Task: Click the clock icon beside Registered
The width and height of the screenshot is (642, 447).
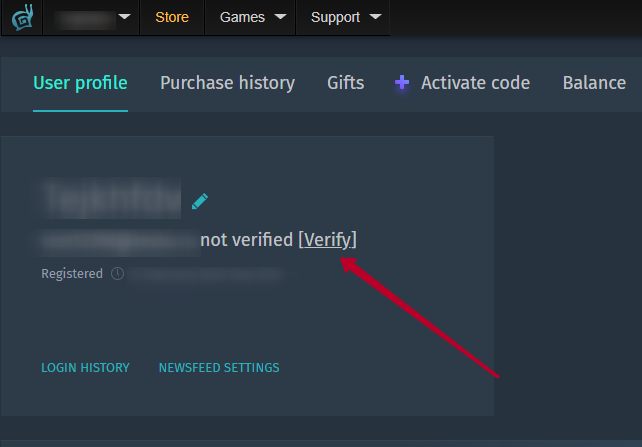Action: tap(118, 273)
